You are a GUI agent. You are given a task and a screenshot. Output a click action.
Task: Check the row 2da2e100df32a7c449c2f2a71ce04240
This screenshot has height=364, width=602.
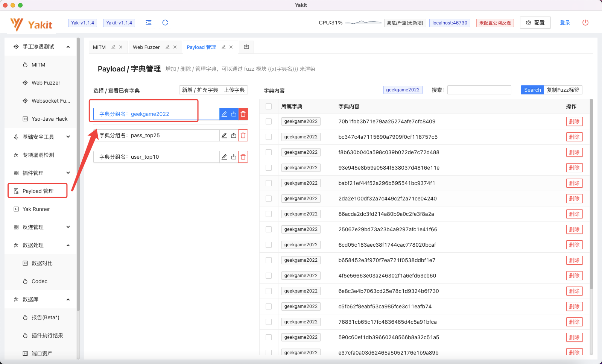269,199
